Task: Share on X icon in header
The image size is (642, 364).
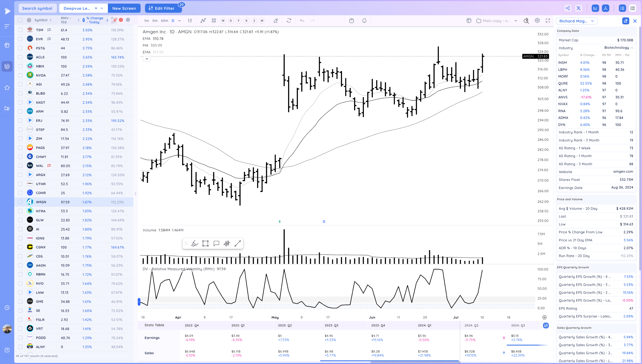Action: tap(578, 8)
